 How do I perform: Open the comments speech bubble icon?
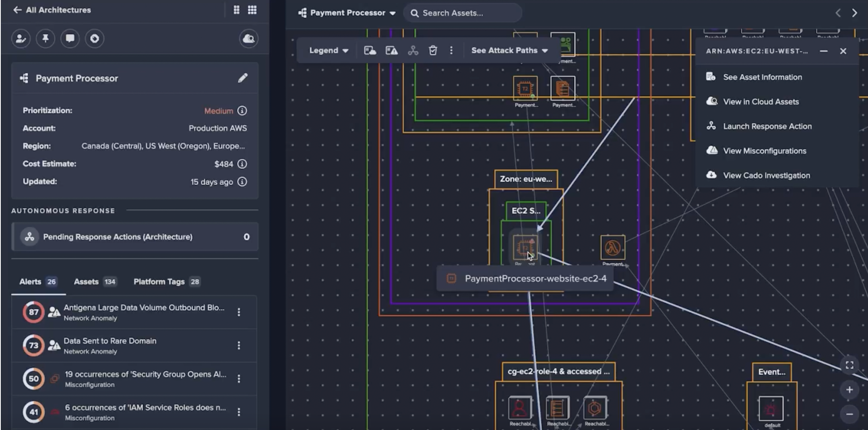(70, 39)
